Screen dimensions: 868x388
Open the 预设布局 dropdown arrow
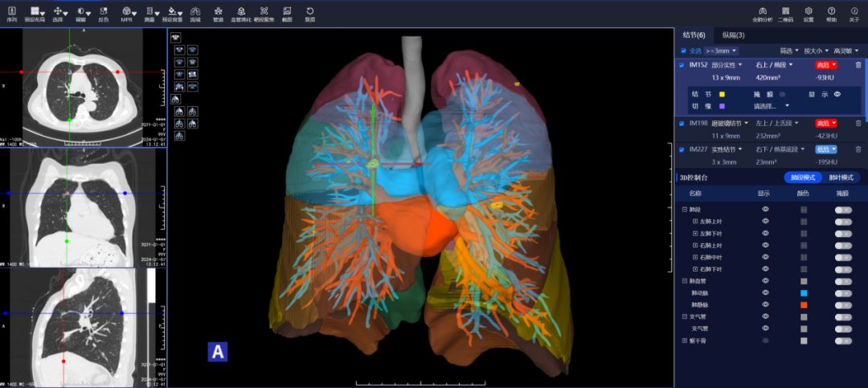tap(43, 14)
